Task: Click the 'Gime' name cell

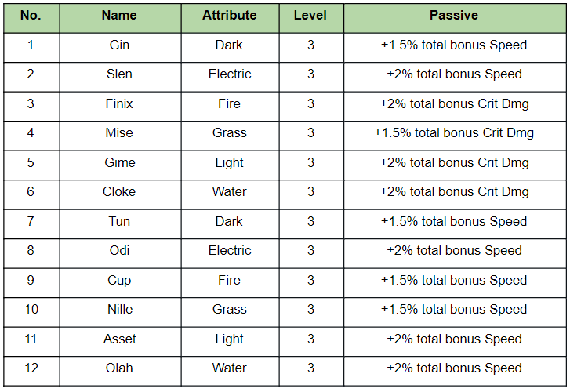Action: [x=119, y=163]
